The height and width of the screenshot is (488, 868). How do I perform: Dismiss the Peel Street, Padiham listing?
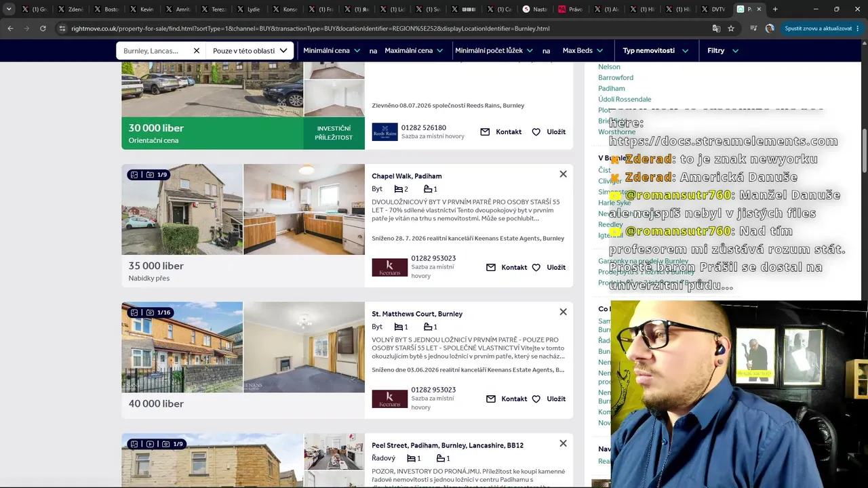point(563,443)
